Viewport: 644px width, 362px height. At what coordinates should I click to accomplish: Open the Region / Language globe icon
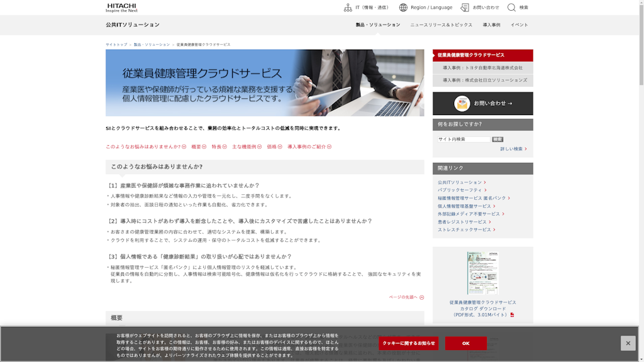point(403,8)
